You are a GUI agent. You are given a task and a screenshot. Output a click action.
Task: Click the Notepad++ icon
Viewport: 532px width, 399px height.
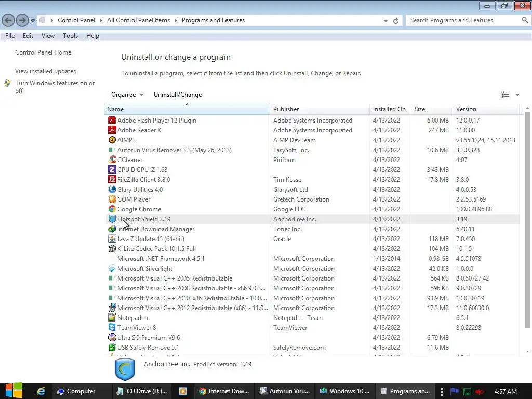coord(112,318)
